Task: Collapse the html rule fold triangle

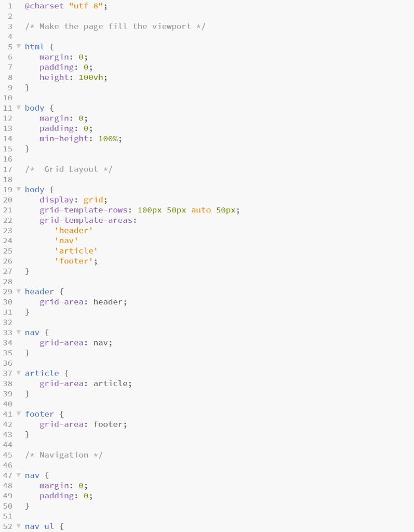Action: click(19, 46)
